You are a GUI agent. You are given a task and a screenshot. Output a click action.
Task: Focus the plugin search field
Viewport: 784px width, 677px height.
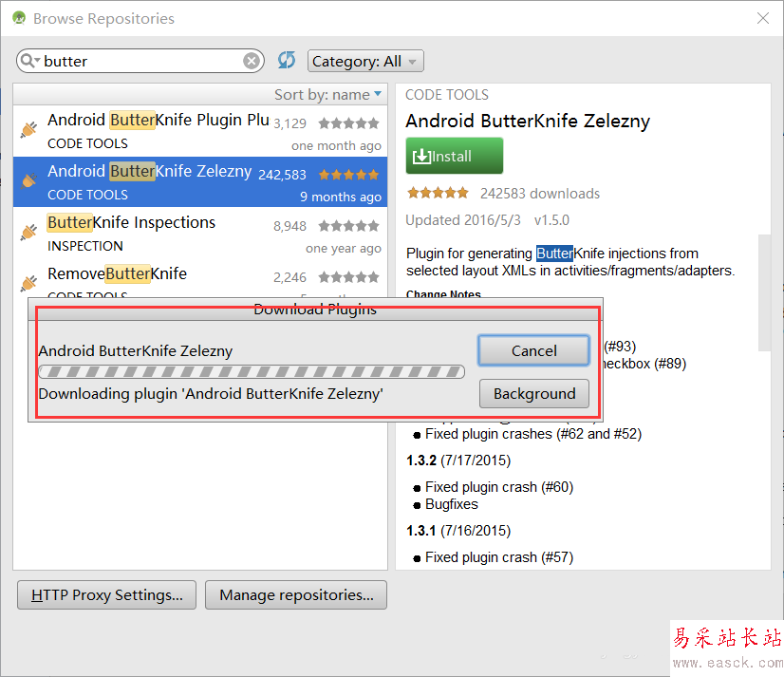(140, 61)
